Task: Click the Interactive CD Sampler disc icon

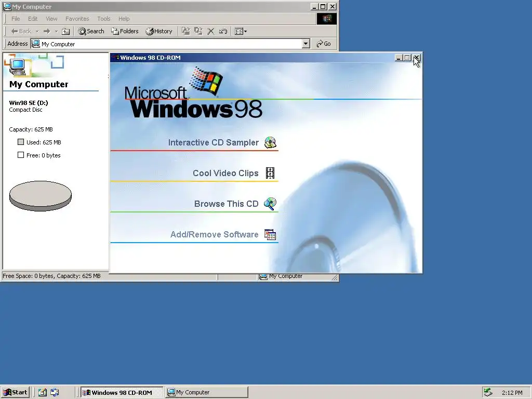Action: click(x=270, y=142)
